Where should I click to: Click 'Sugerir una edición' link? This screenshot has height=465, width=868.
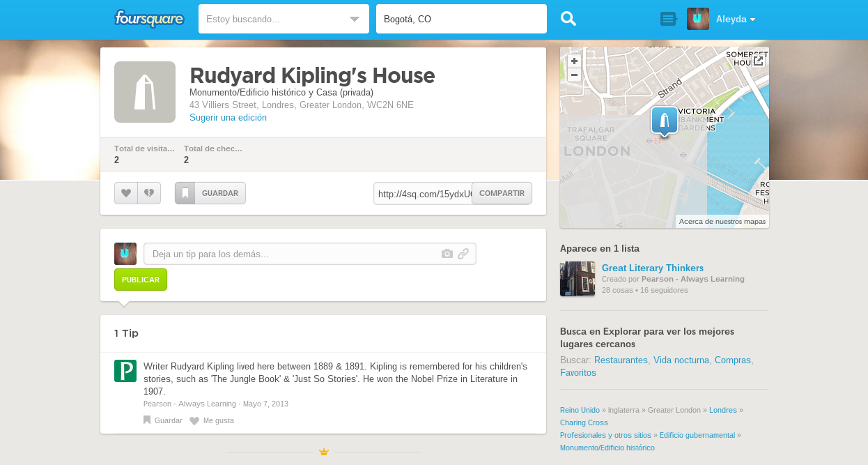(x=228, y=118)
